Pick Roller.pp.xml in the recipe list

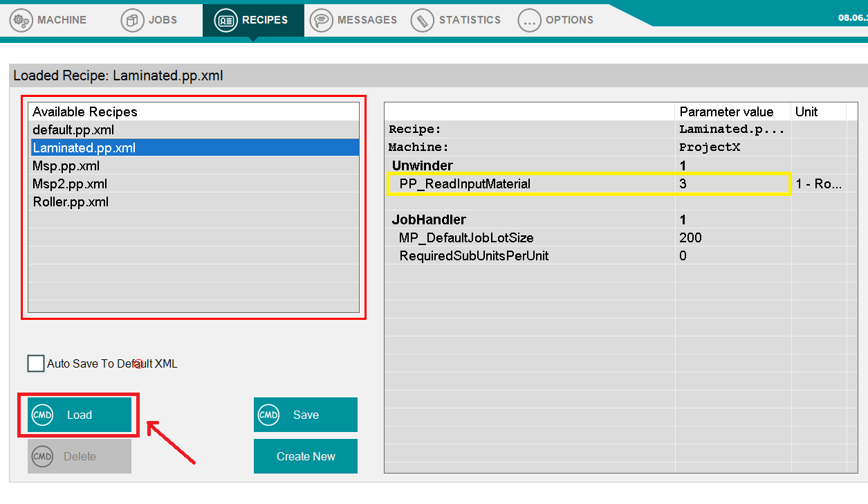click(71, 202)
